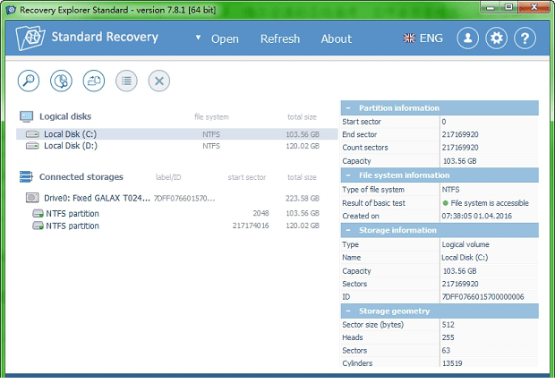Close the Recovery Explorer window
This screenshot has height=392, width=555.
click(534, 7)
